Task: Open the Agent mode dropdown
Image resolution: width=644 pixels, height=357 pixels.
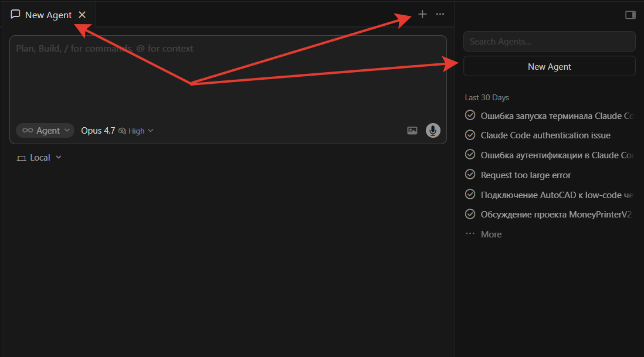Action: tap(45, 131)
